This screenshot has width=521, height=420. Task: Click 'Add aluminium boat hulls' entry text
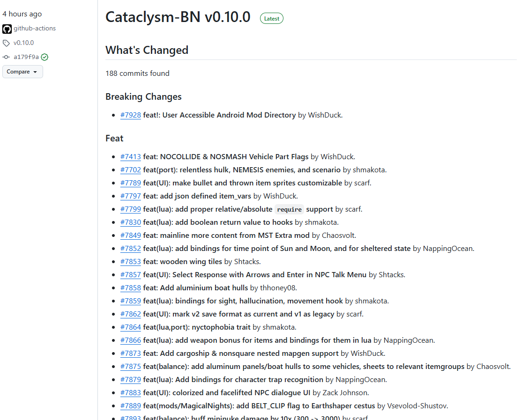[204, 288]
